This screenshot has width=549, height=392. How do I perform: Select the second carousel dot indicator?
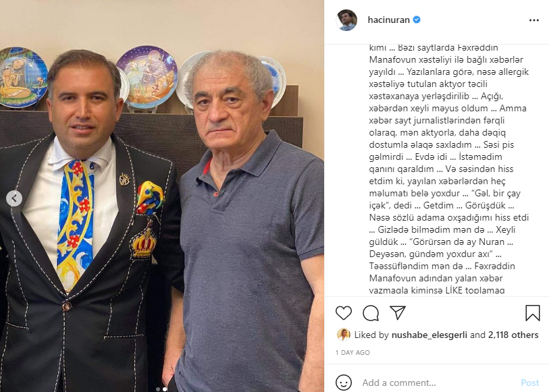(x=165, y=389)
